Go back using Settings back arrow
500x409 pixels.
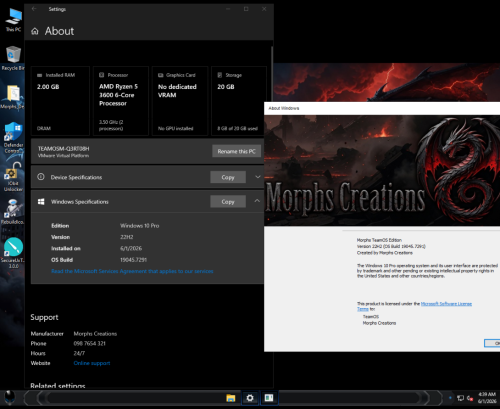(34, 9)
